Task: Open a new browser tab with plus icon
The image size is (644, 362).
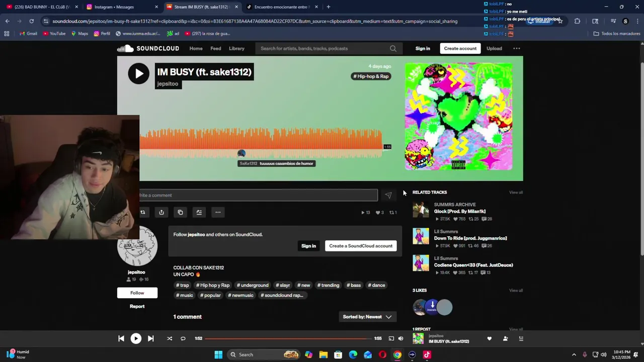Action: [x=328, y=7]
